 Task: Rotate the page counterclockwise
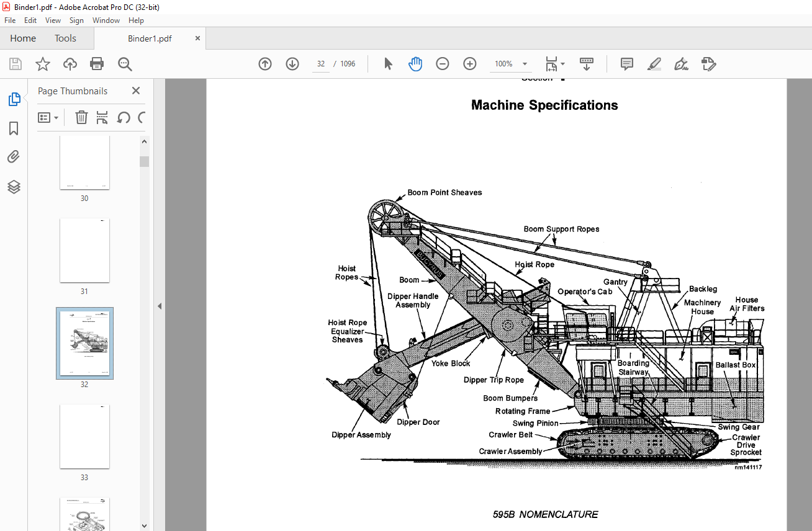click(x=124, y=117)
